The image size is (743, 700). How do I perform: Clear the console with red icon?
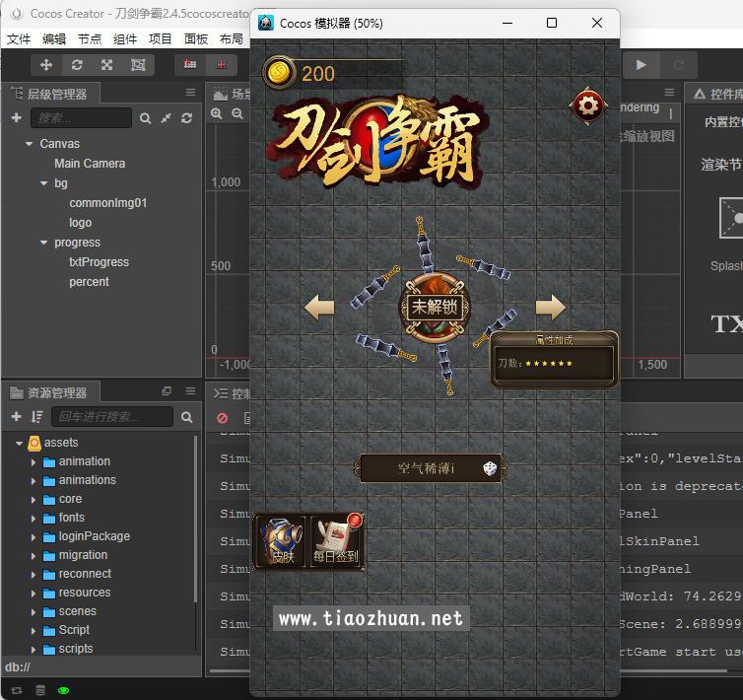click(223, 418)
